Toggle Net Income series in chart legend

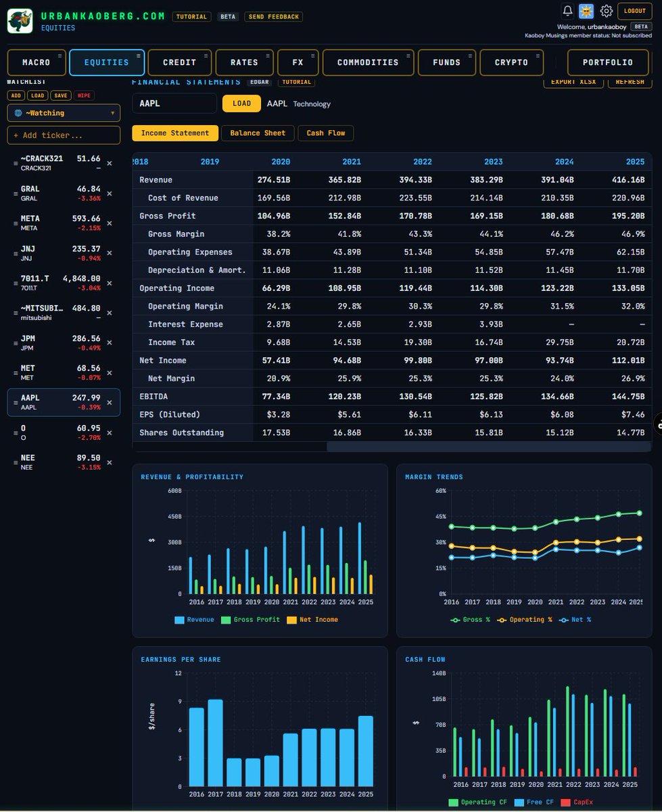(x=312, y=620)
